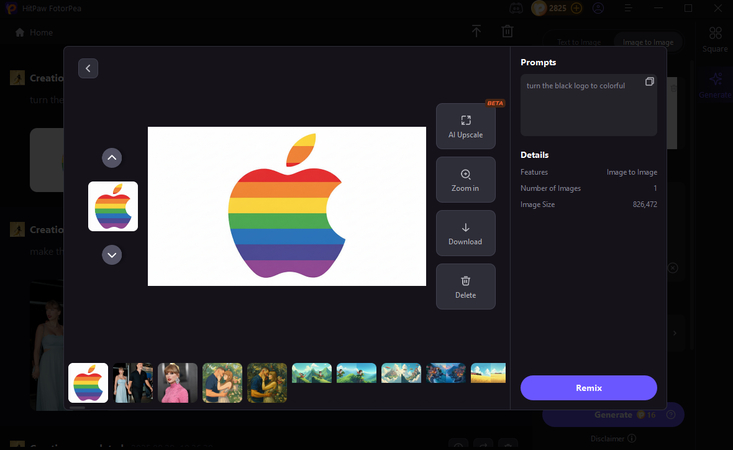Open the woman in pink top thumbnail
733x450 pixels.
(x=178, y=383)
